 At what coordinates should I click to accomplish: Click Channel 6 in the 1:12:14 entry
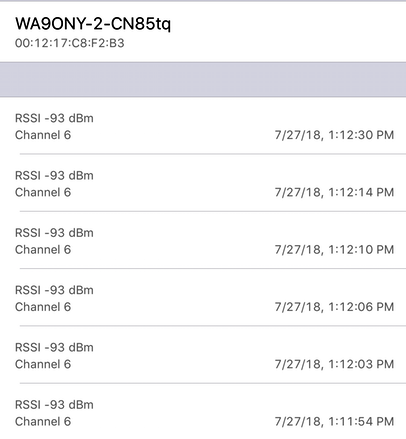tap(43, 192)
